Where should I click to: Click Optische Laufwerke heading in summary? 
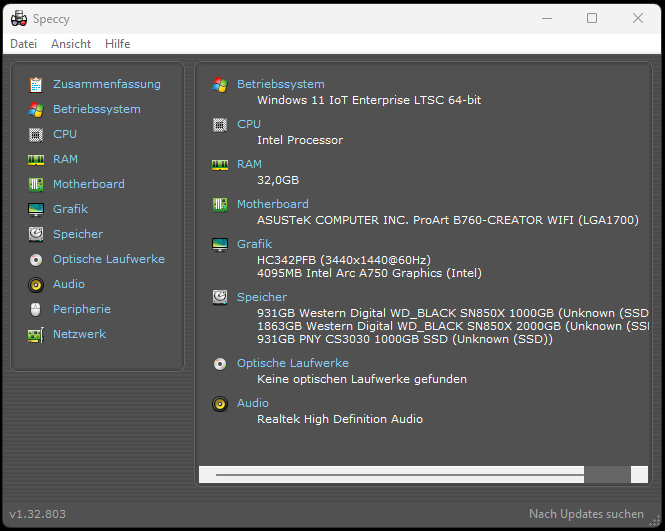pos(293,363)
